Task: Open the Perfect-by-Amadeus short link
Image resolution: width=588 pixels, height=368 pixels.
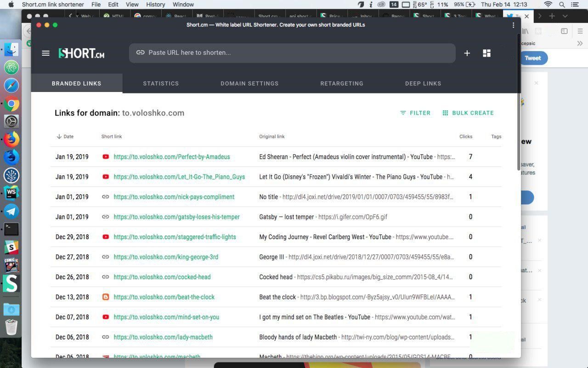Action: 172,157
